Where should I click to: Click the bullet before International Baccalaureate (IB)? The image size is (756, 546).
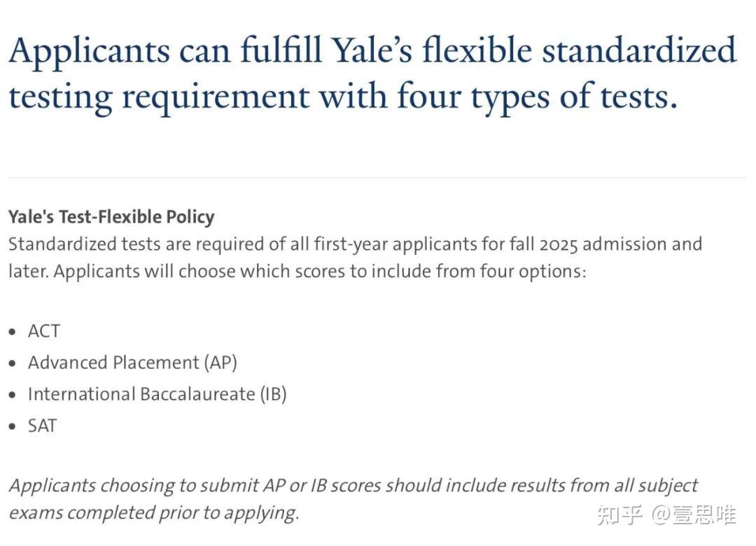(x=12, y=395)
